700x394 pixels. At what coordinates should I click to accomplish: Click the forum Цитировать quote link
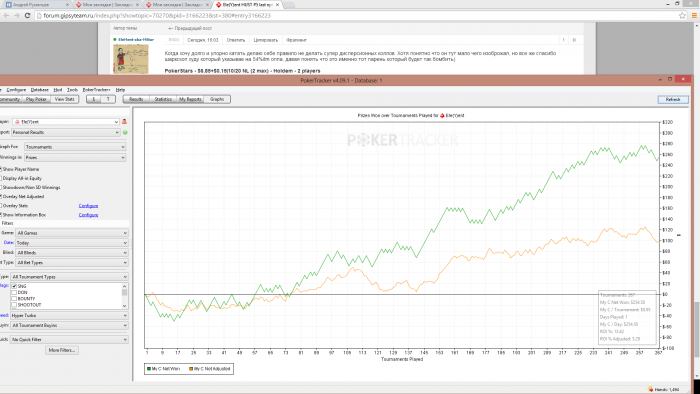point(266,40)
